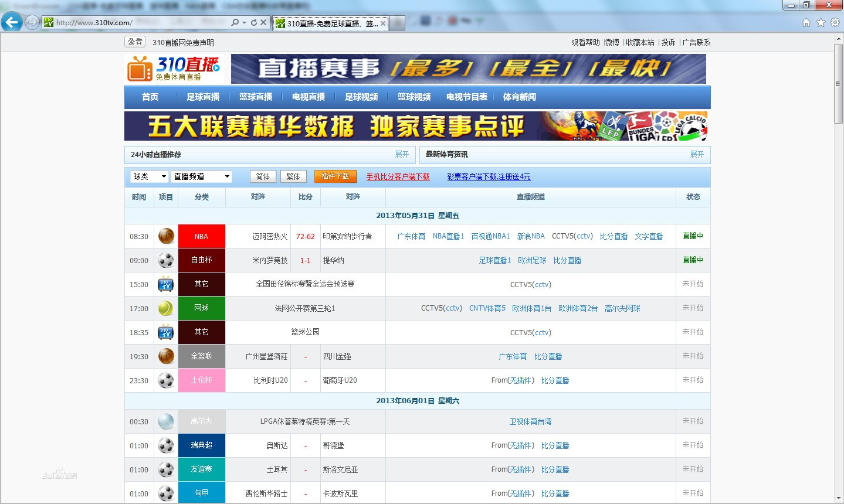Open 体育新闻 navigation item

[520, 97]
